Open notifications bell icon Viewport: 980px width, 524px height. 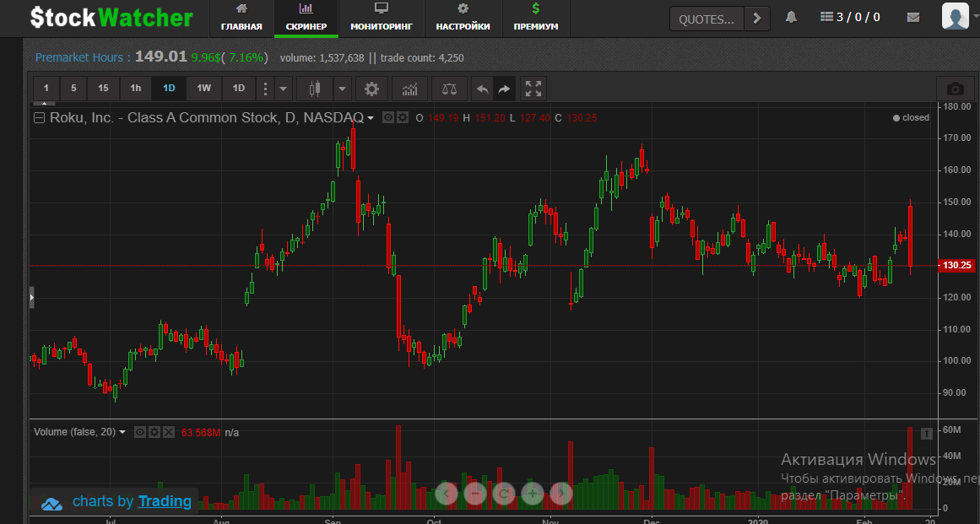[791, 18]
